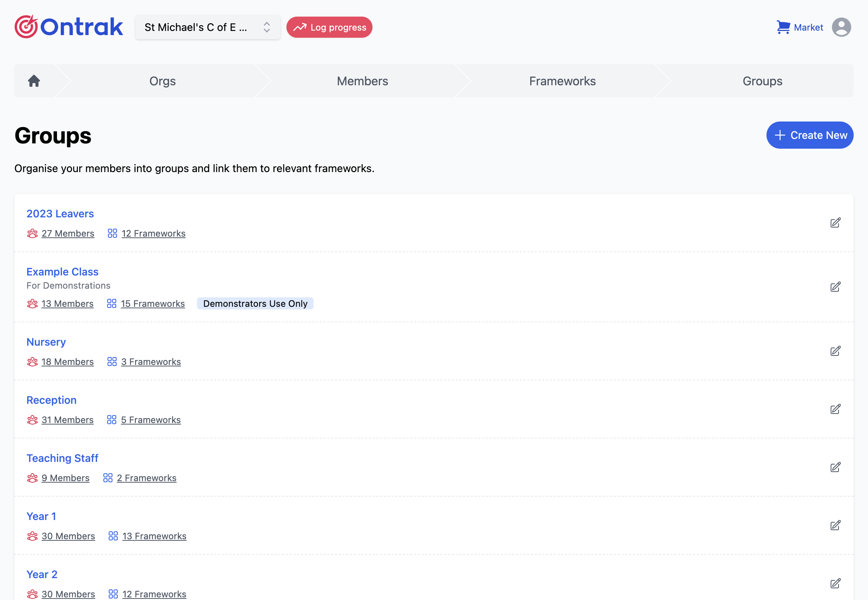Screen dimensions: 868x600
Task: Edit the Teaching Staff group
Action: click(x=835, y=467)
